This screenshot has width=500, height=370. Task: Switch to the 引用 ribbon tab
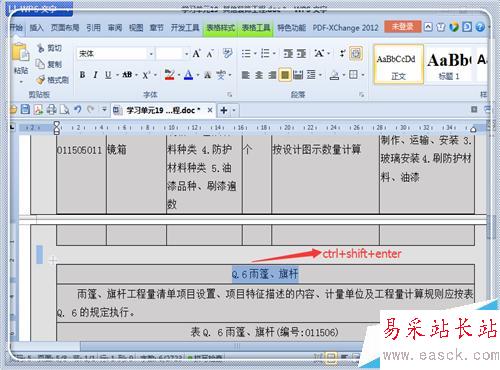[x=93, y=28]
